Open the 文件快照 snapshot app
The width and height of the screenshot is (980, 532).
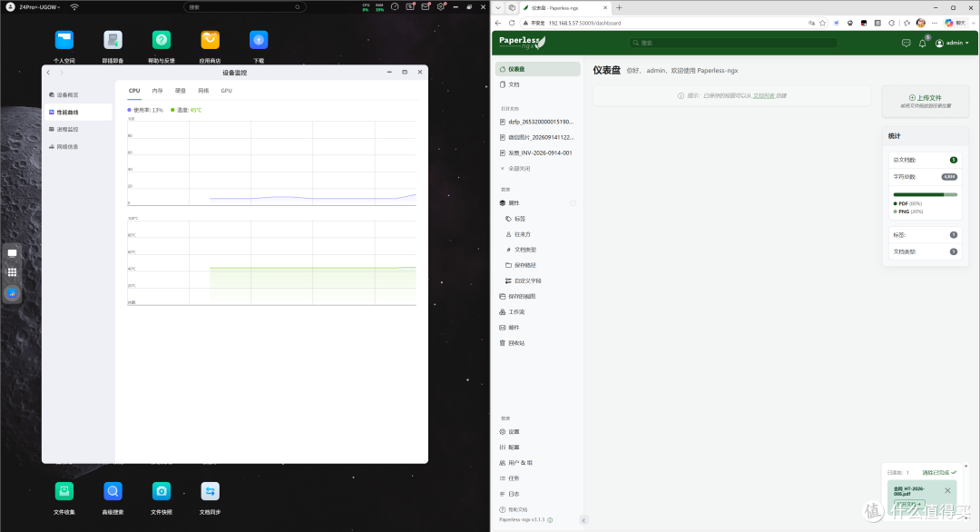click(x=162, y=491)
